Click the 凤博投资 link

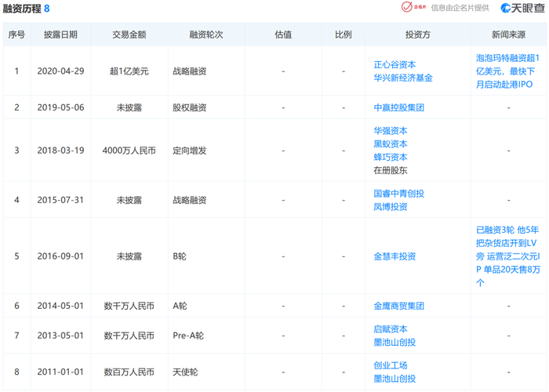pyautogui.click(x=391, y=206)
